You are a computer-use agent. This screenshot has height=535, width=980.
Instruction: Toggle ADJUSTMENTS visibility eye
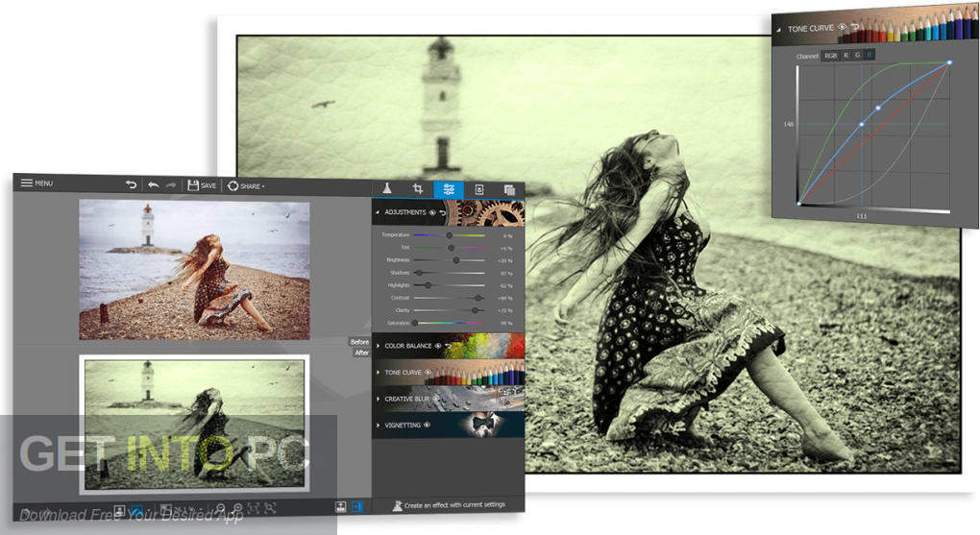[x=432, y=212]
